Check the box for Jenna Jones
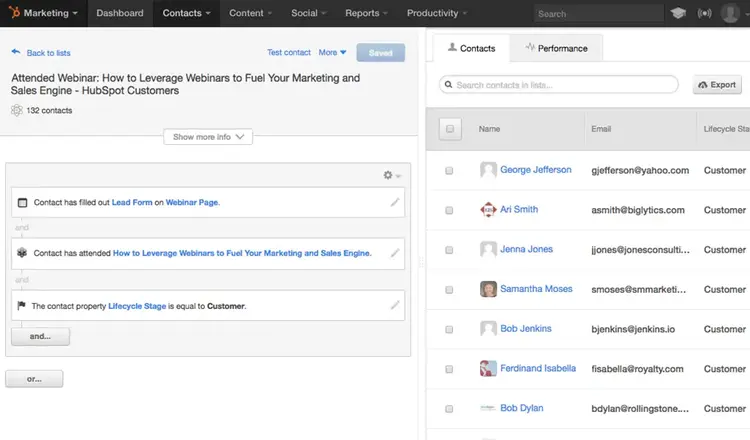The width and height of the screenshot is (750, 440). click(x=449, y=250)
